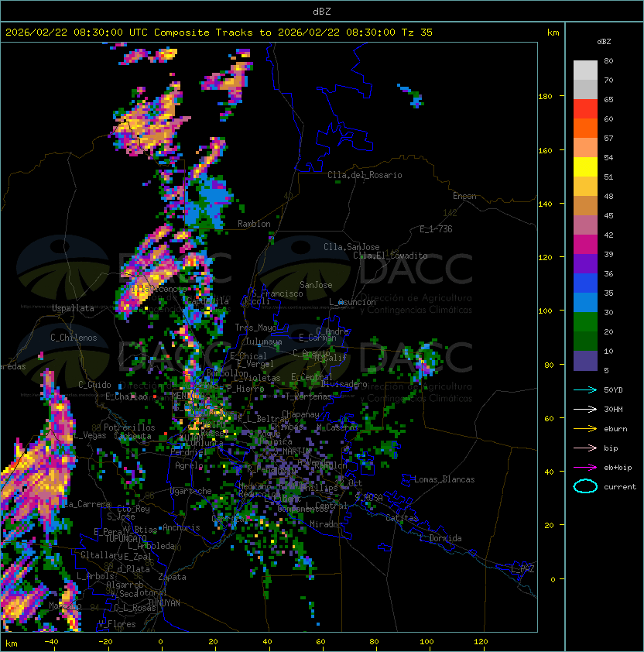Click the yellow eburn arrow in legend
Screen dimensions: 644x652
coord(585,429)
